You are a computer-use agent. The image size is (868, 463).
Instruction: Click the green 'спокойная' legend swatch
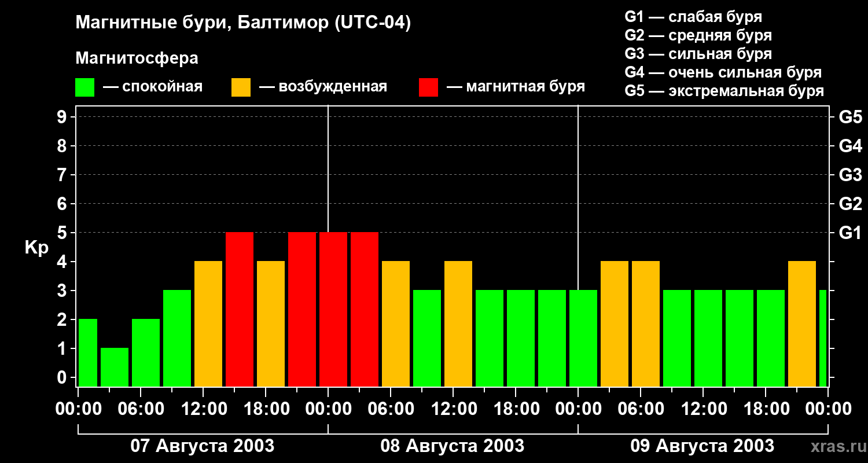[x=84, y=87]
